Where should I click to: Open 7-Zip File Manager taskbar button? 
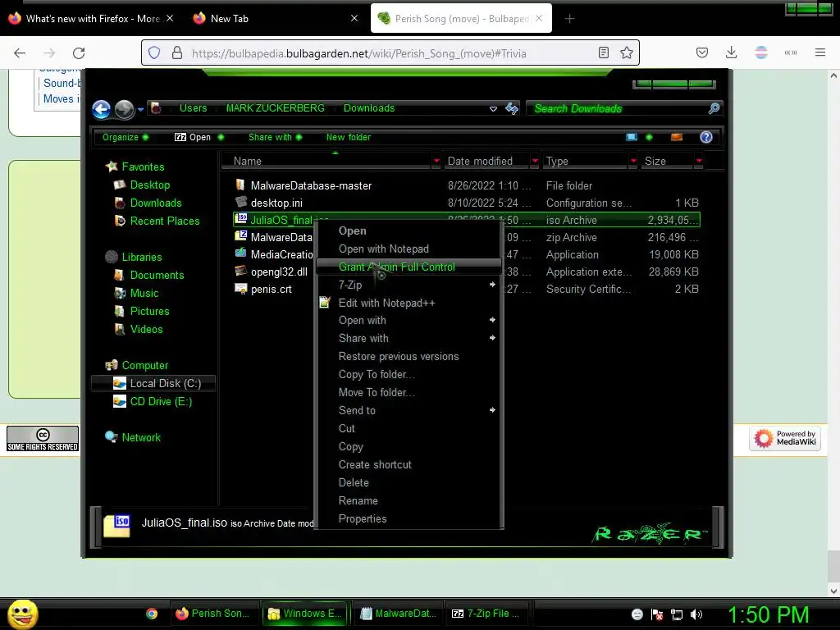487,614
